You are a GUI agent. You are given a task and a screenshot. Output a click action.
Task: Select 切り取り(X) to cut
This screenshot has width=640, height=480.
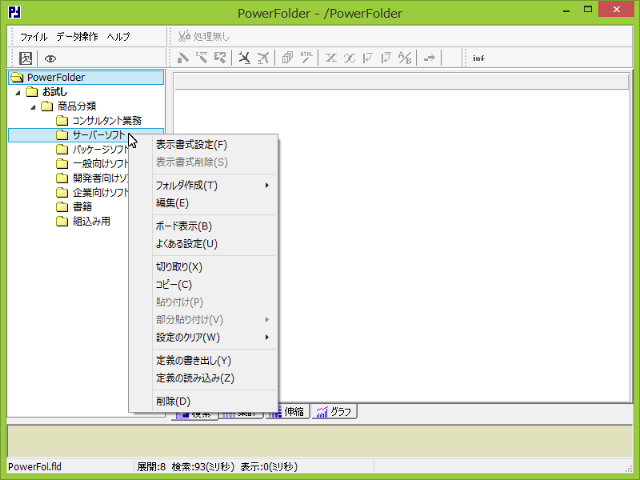click(215, 267)
